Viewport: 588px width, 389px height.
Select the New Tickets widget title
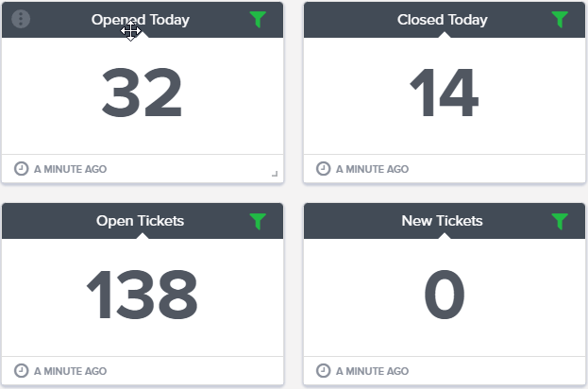[442, 221]
